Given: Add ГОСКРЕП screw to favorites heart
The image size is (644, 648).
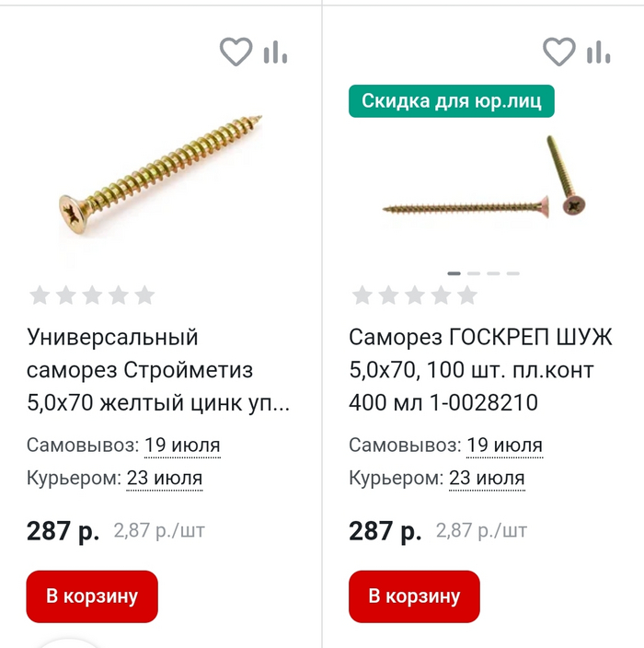Looking at the screenshot, I should 559,52.
